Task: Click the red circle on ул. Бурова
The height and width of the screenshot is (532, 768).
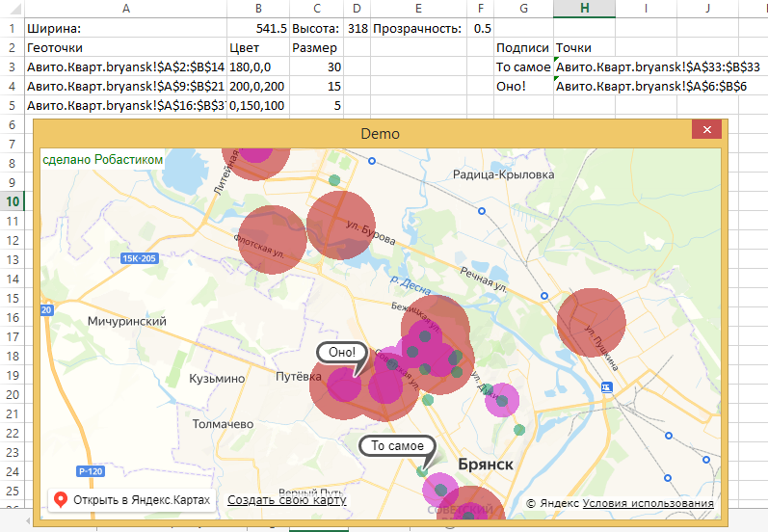Action: pyautogui.click(x=341, y=225)
